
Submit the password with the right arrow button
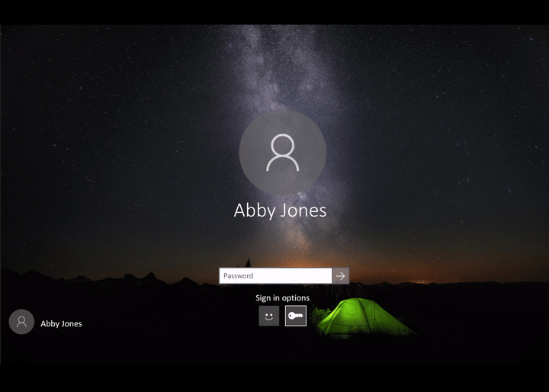click(341, 276)
